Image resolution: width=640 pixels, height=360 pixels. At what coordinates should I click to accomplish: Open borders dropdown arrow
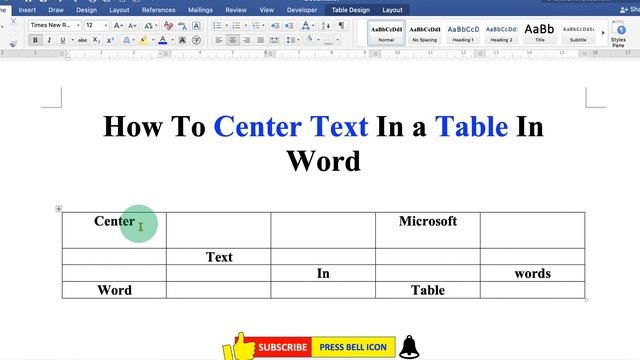[x=338, y=40]
